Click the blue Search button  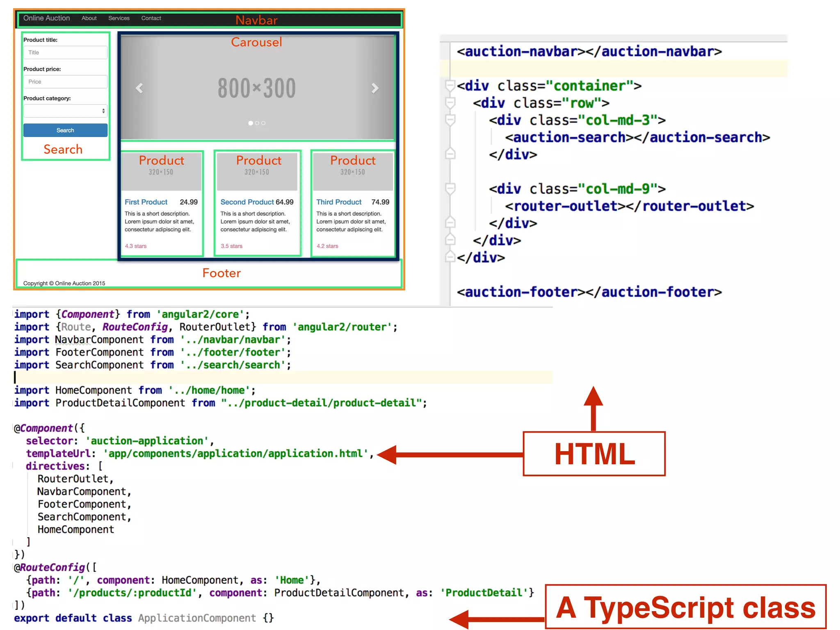(x=65, y=130)
